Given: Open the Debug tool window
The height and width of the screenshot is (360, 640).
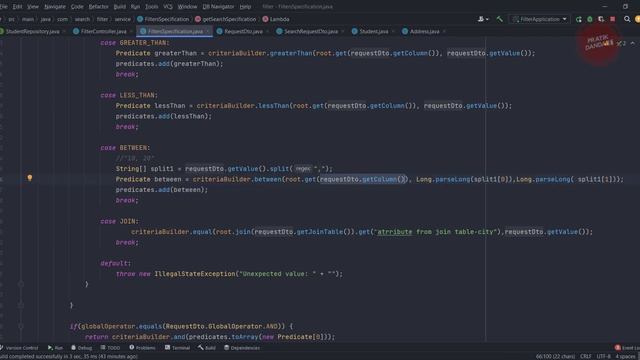Looking at the screenshot, I should click(81, 348).
